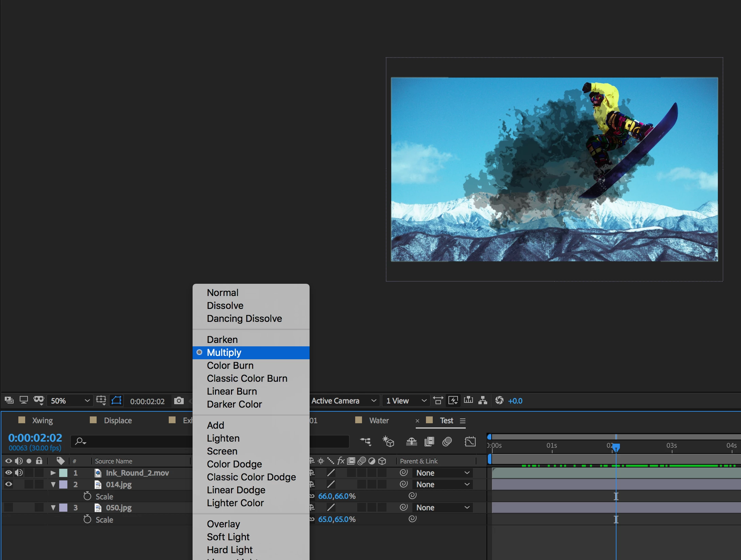Select Color Burn blending mode

[230, 365]
